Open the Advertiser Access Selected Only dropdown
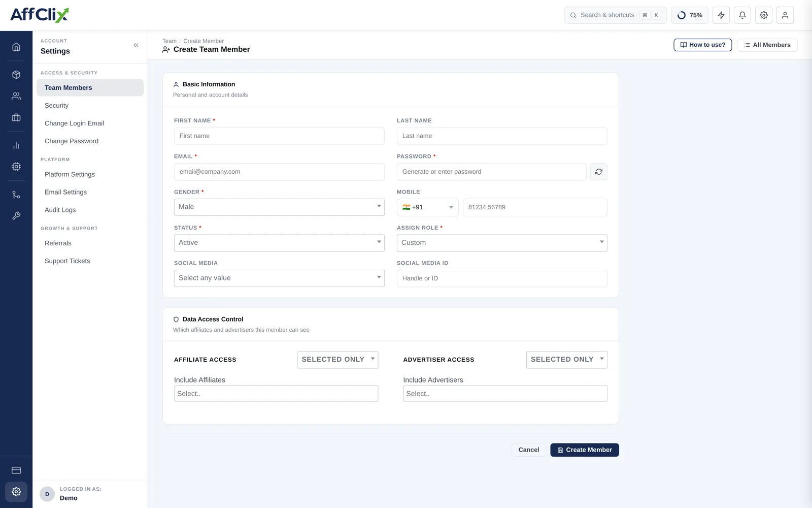This screenshot has height=508, width=812. [x=567, y=360]
